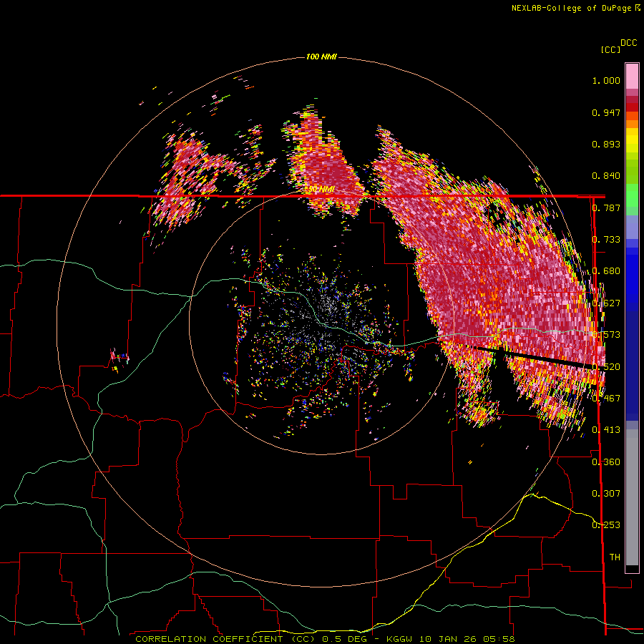The width and height of the screenshot is (644, 644).
Task: Click the NEXLAB-College of DuPage label
Action: pos(575,8)
